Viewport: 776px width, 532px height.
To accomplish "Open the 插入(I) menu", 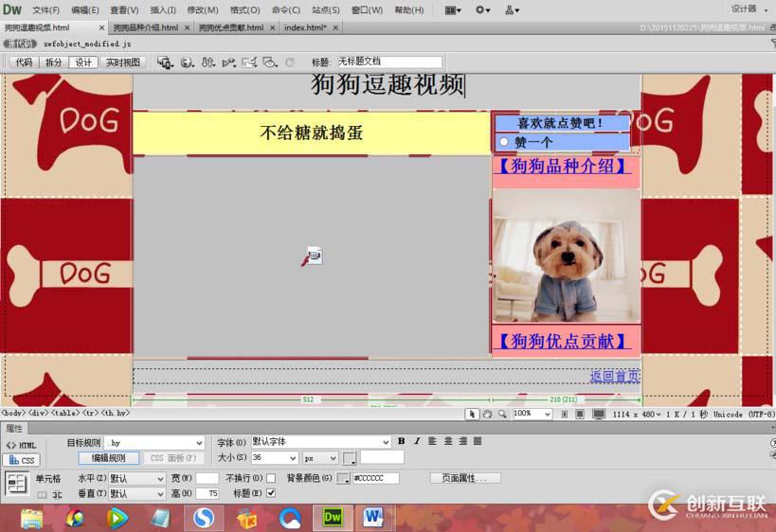I will tap(162, 9).
